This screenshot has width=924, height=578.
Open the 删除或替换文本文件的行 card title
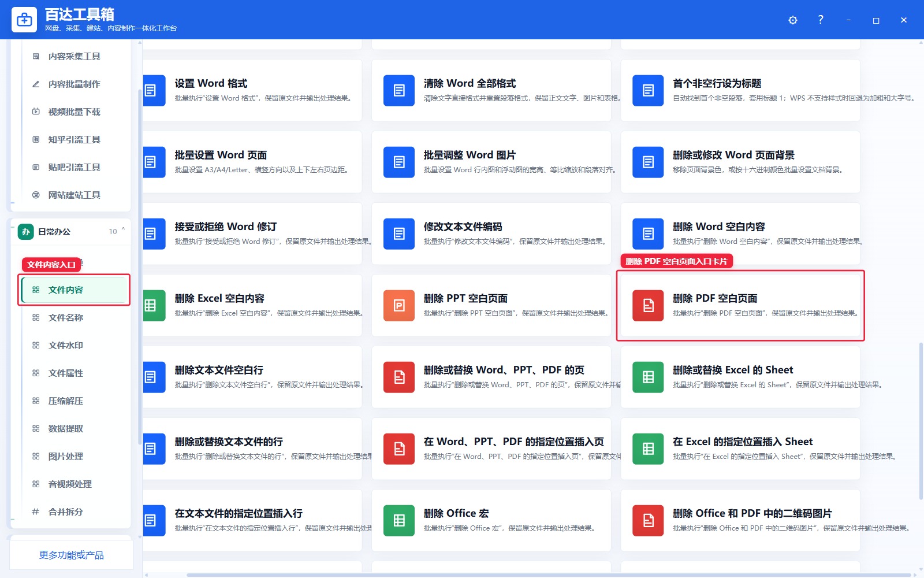click(x=229, y=442)
